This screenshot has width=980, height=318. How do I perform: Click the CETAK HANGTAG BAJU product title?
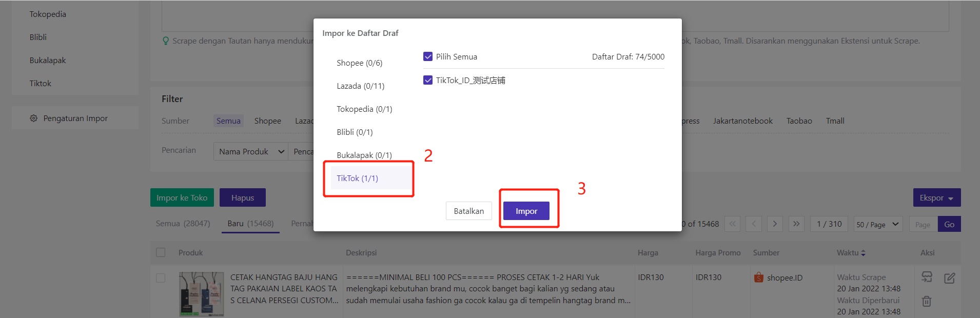284,289
